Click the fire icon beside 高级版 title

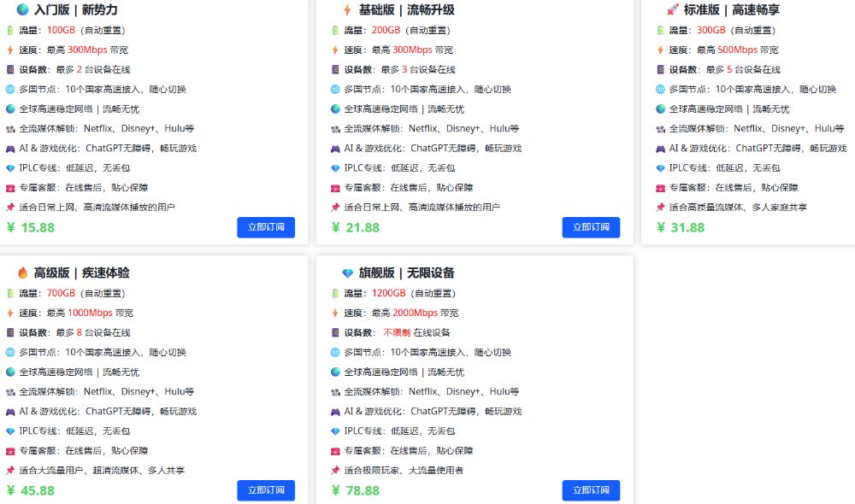pos(22,273)
